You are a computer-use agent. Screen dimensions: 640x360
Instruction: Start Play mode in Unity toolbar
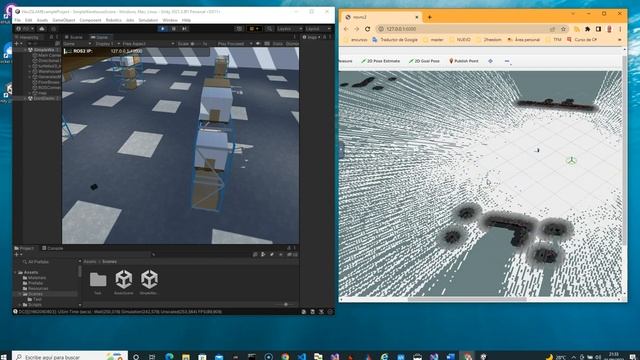click(163, 29)
